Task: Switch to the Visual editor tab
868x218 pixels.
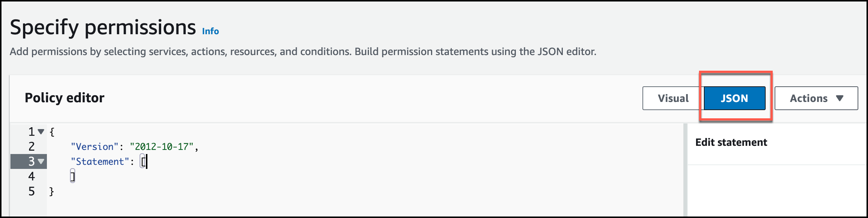Action: click(673, 98)
